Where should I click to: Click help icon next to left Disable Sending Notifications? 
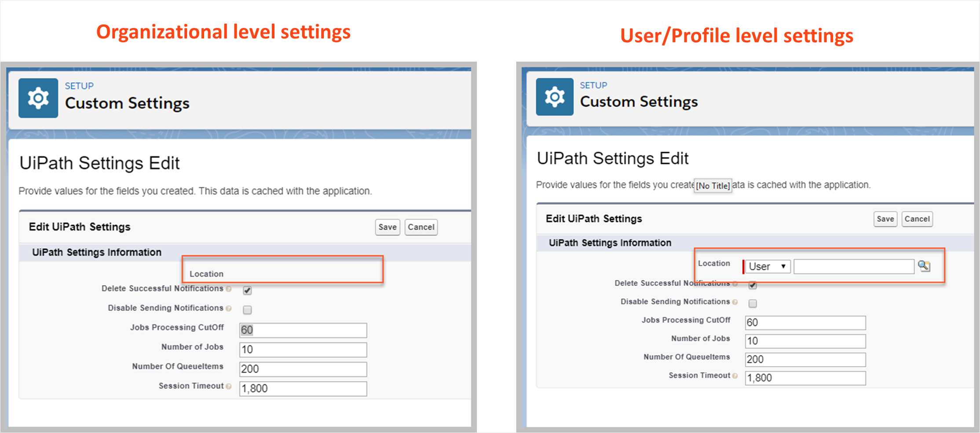[229, 308]
